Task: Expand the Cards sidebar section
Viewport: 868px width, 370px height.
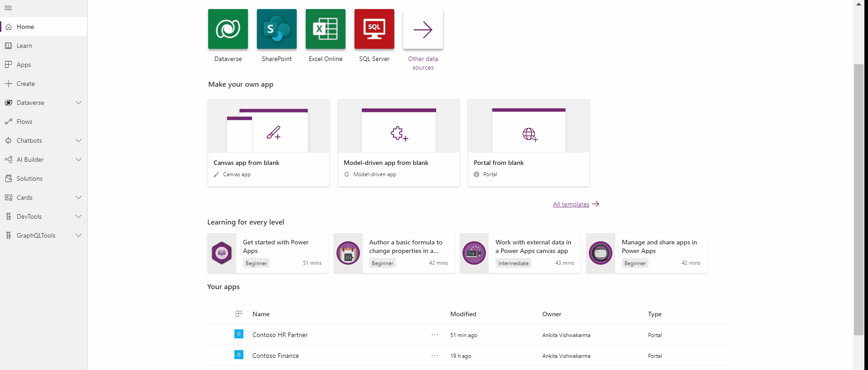Action: [79, 197]
